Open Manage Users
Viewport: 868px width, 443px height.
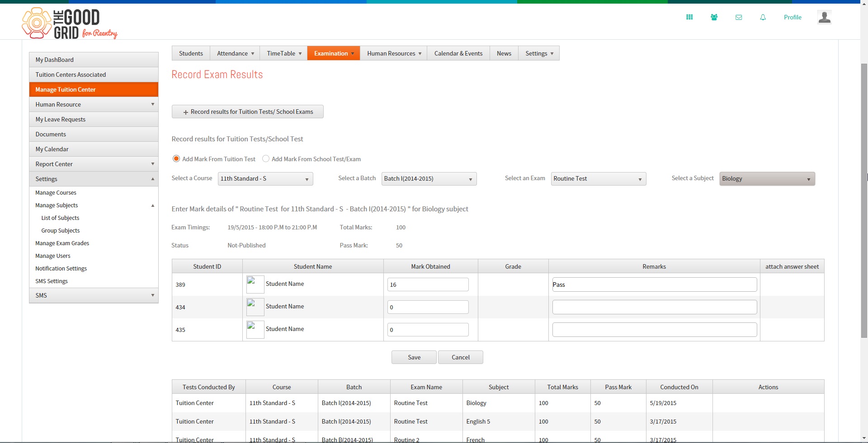(53, 256)
